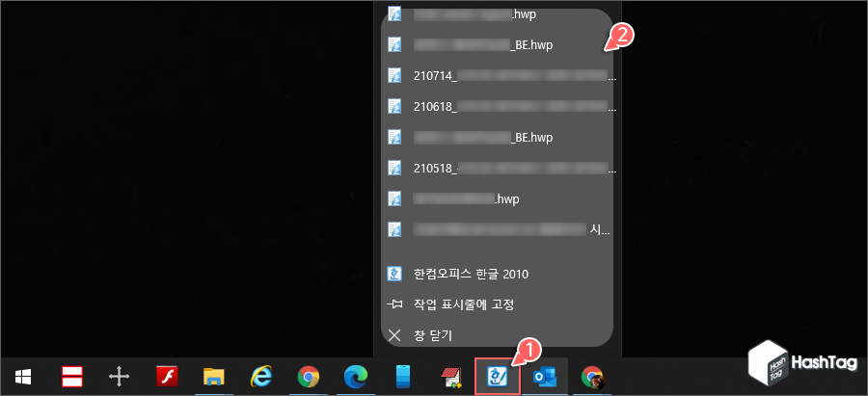Image resolution: width=868 pixels, height=396 pixels.
Task: Open the calendar notepad taskbar icon
Action: [x=451, y=377]
